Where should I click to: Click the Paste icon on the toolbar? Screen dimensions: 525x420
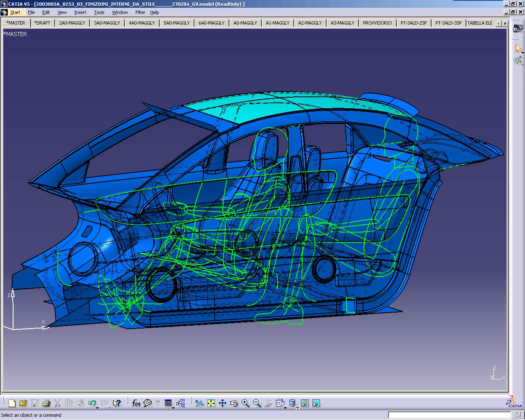point(81,403)
